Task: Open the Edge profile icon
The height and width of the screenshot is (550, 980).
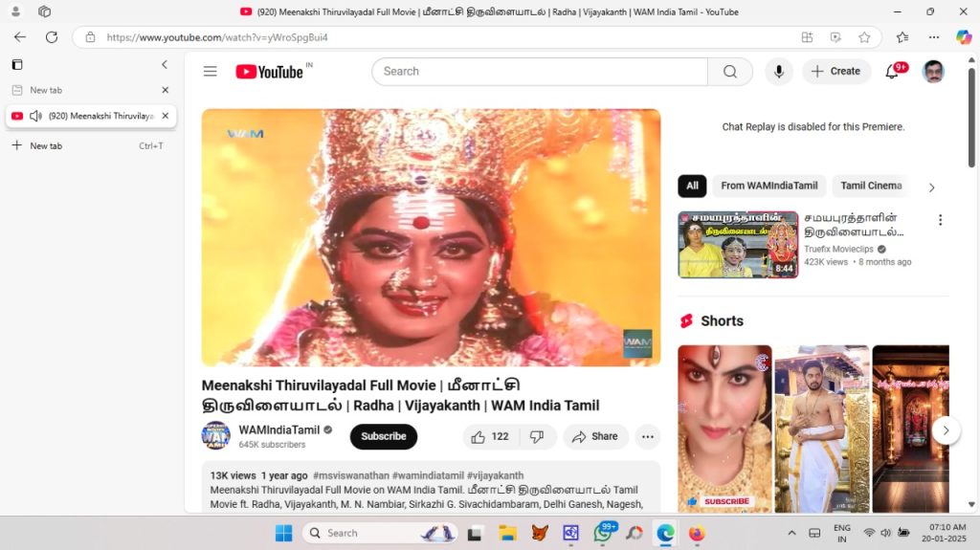Action: (x=15, y=11)
